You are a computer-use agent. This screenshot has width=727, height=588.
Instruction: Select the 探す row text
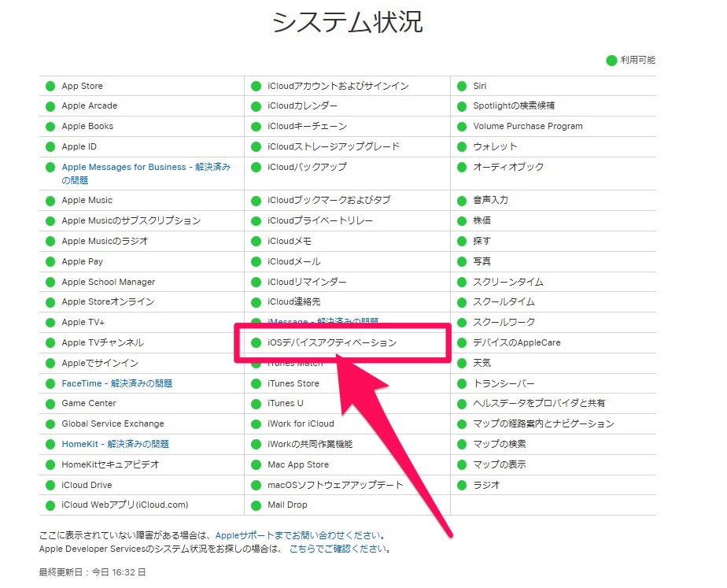[x=482, y=241]
